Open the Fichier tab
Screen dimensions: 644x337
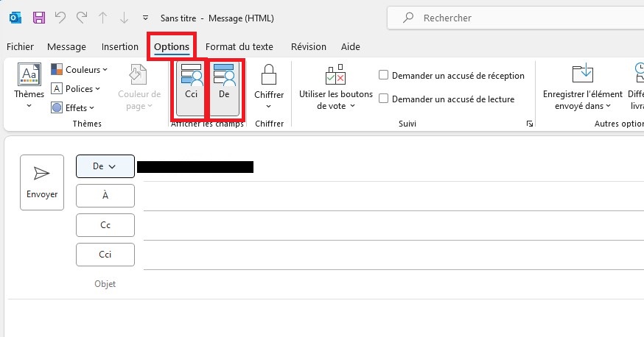20,47
